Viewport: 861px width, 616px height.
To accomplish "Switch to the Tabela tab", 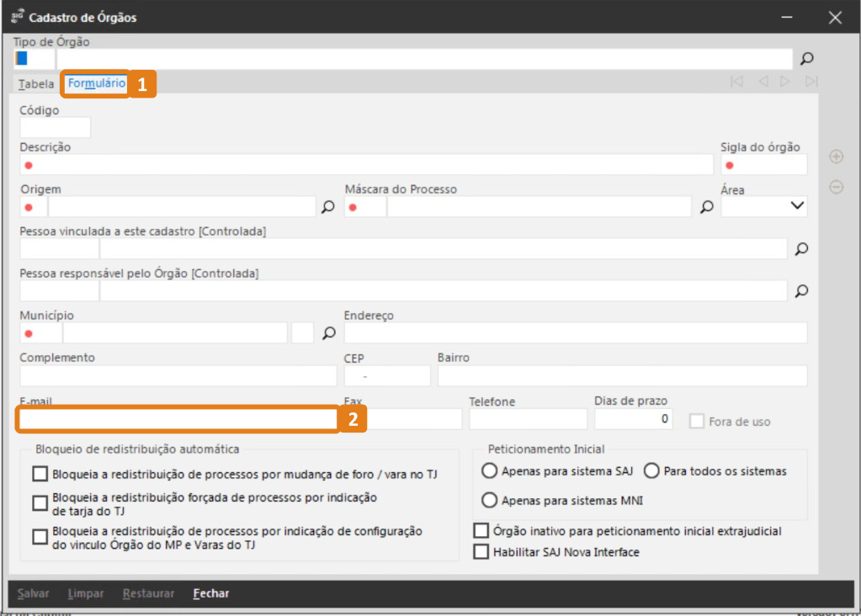I will coord(35,84).
